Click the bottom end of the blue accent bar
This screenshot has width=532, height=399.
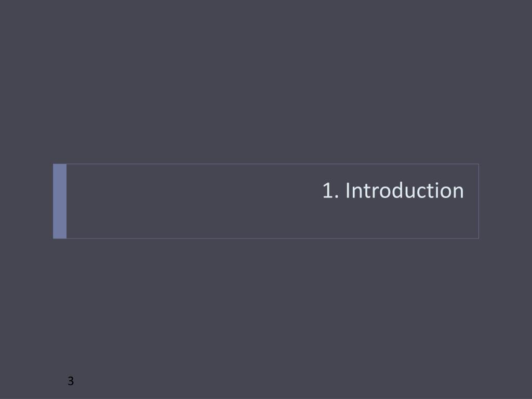(x=60, y=236)
